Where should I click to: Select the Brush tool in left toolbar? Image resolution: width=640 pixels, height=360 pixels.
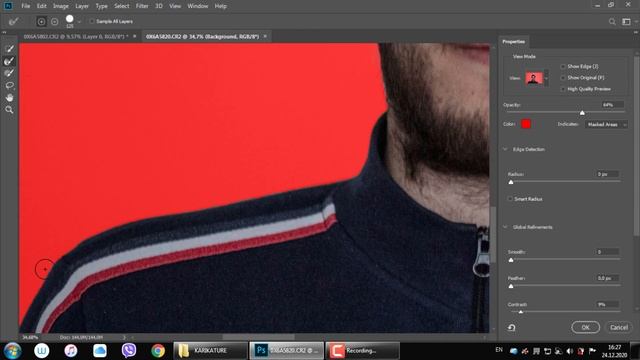click(x=9, y=73)
